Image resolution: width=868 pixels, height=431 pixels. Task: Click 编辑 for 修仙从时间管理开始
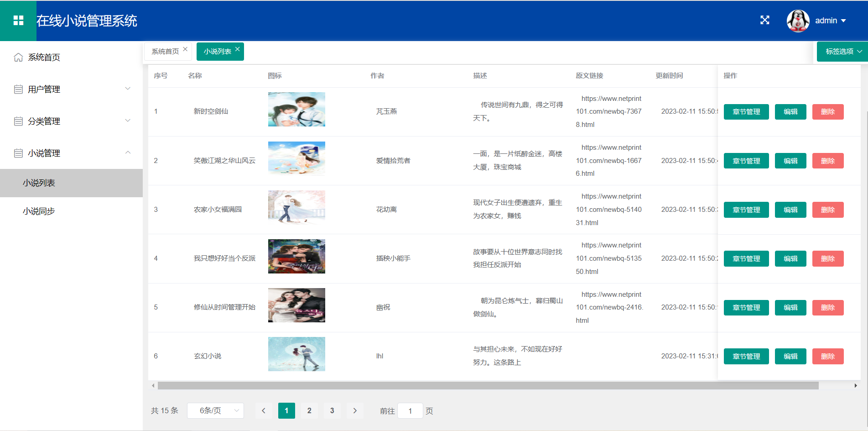tap(790, 307)
